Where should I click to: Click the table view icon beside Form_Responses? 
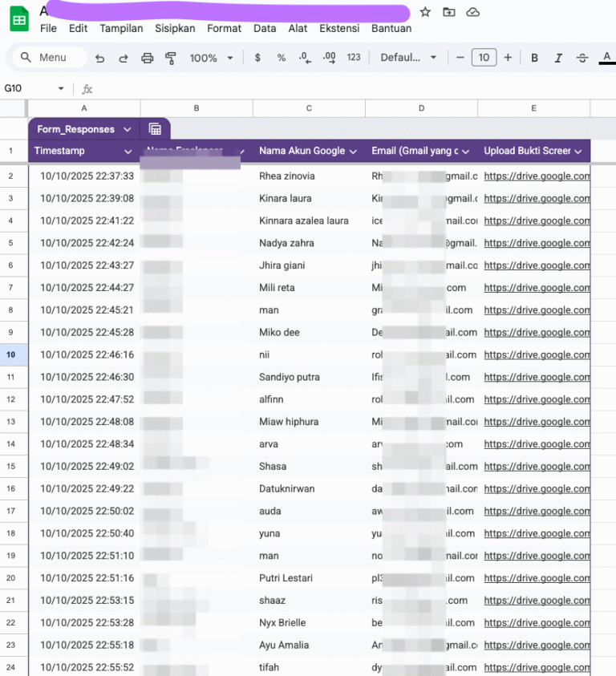(x=155, y=129)
